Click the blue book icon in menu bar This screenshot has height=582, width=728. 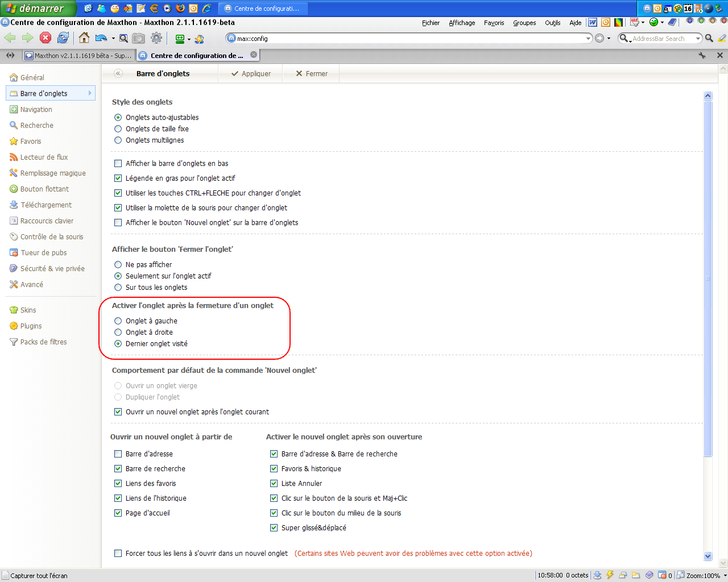[672, 22]
